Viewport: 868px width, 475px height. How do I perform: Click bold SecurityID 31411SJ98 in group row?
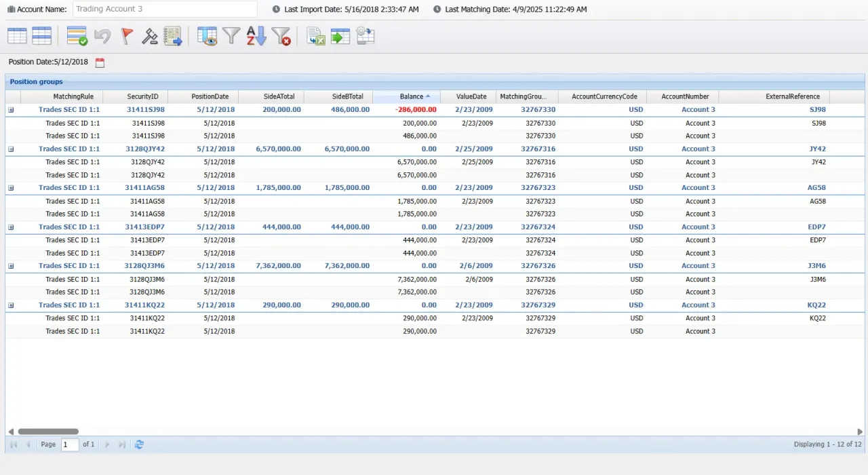[x=146, y=110]
